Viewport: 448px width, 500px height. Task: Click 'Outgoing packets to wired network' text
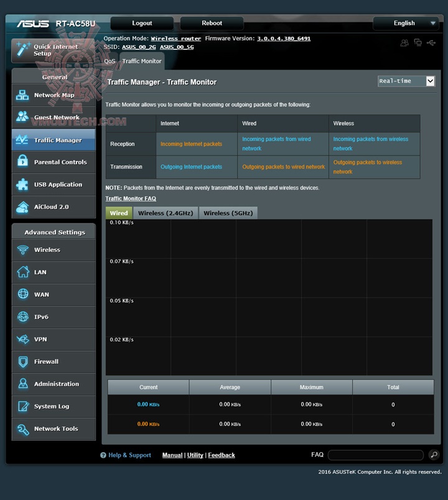(x=283, y=167)
